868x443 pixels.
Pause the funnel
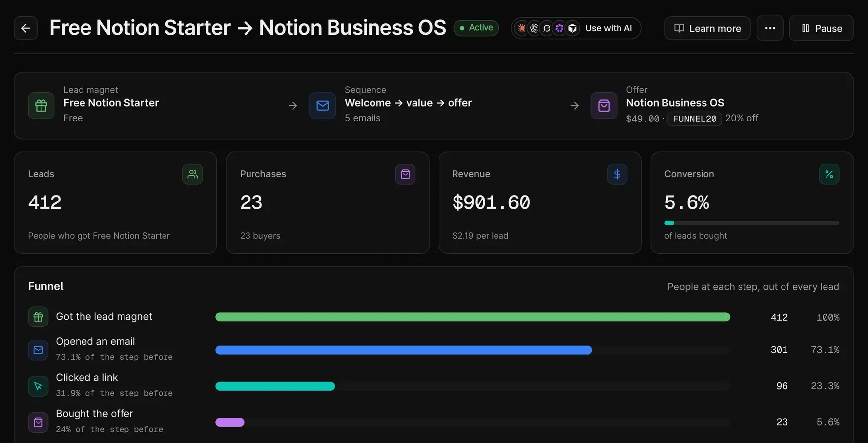click(821, 28)
